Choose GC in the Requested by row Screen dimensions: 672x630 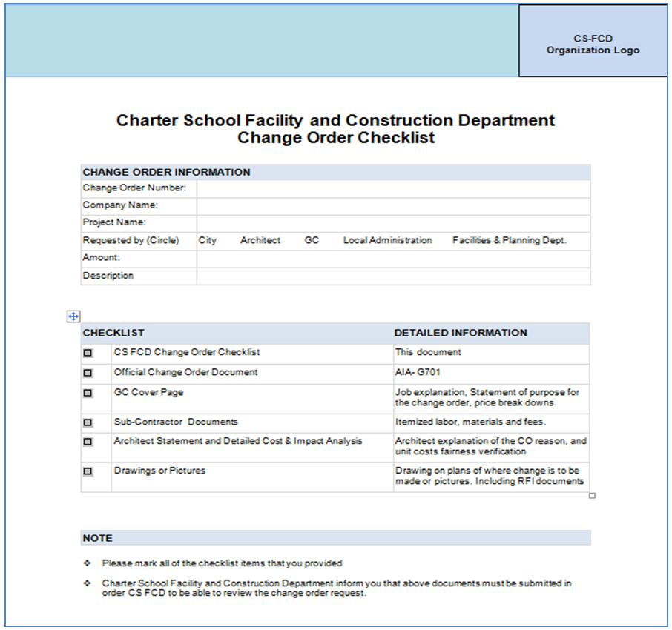click(312, 241)
